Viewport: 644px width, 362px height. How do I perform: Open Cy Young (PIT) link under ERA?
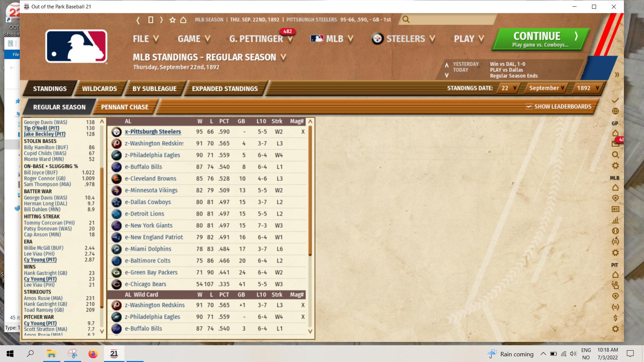click(x=40, y=260)
